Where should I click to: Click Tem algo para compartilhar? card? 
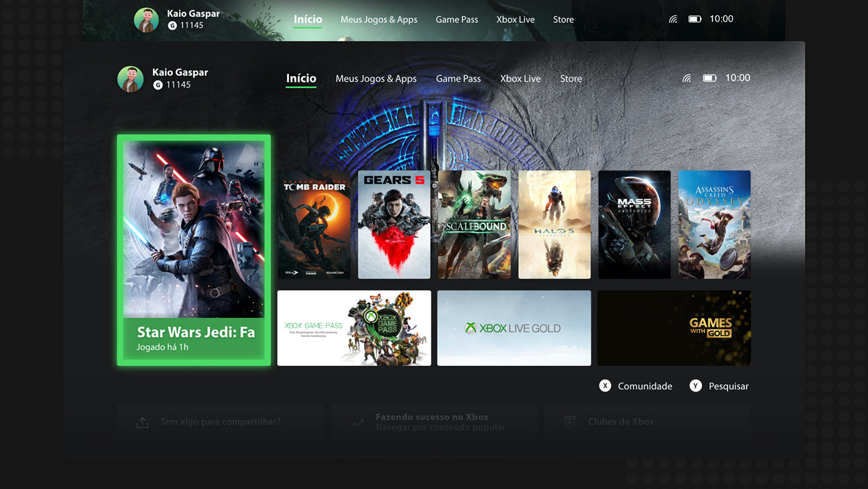[x=220, y=422]
